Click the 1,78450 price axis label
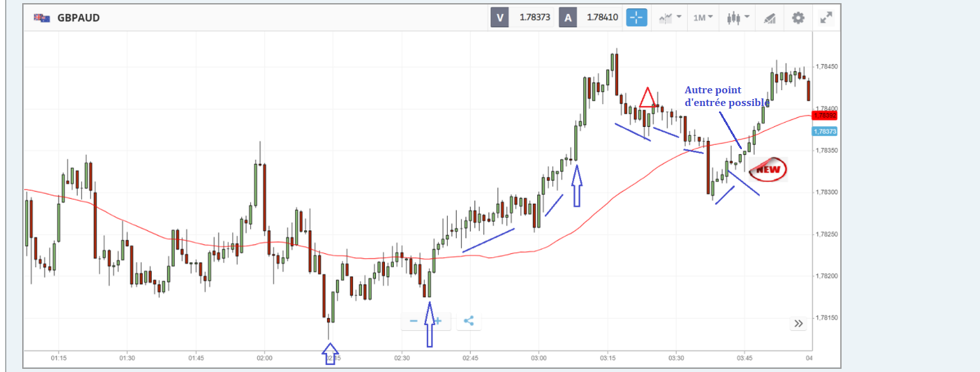This screenshot has height=372, width=980. pyautogui.click(x=826, y=67)
